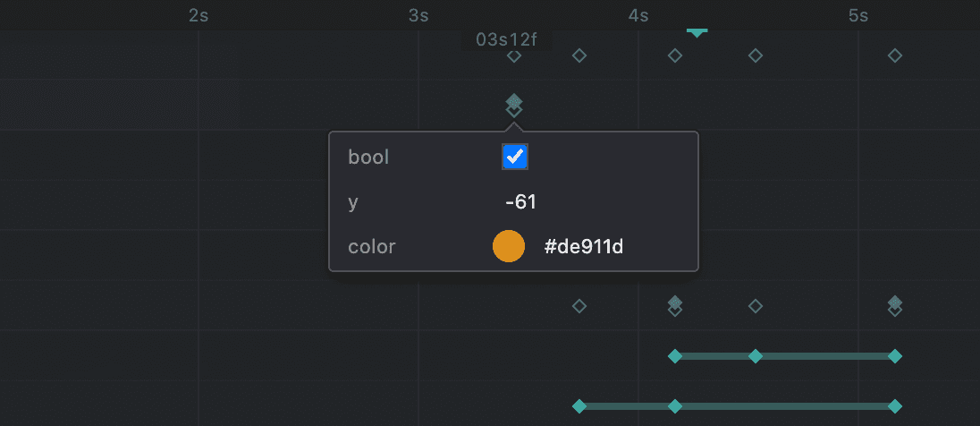Screen dimensions: 980x426
Task: Edit the y value -61
Action: click(520, 202)
